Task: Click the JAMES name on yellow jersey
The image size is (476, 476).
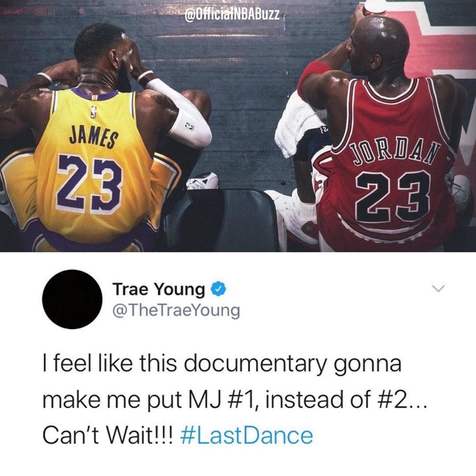Action: pyautogui.click(x=93, y=137)
